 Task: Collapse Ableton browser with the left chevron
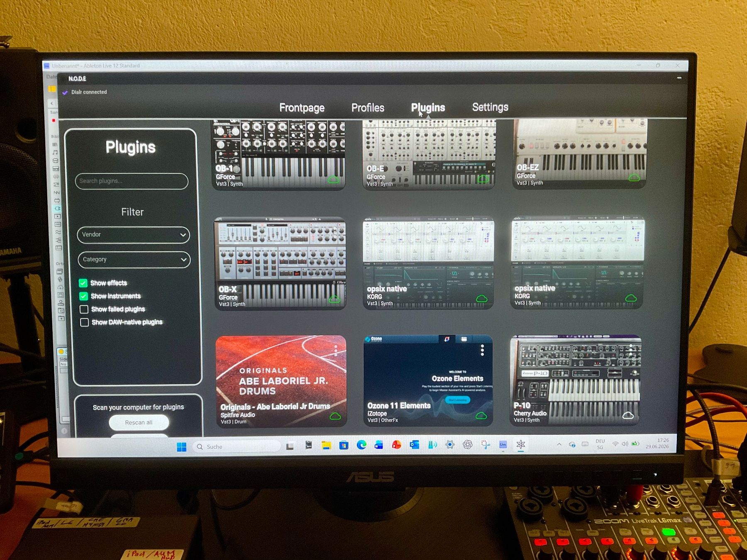(x=51, y=103)
